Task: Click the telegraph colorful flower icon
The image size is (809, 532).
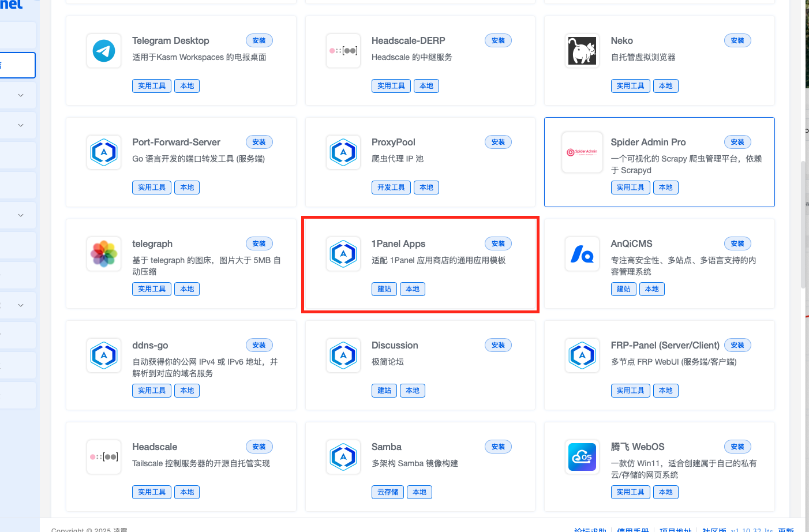Action: tap(104, 254)
